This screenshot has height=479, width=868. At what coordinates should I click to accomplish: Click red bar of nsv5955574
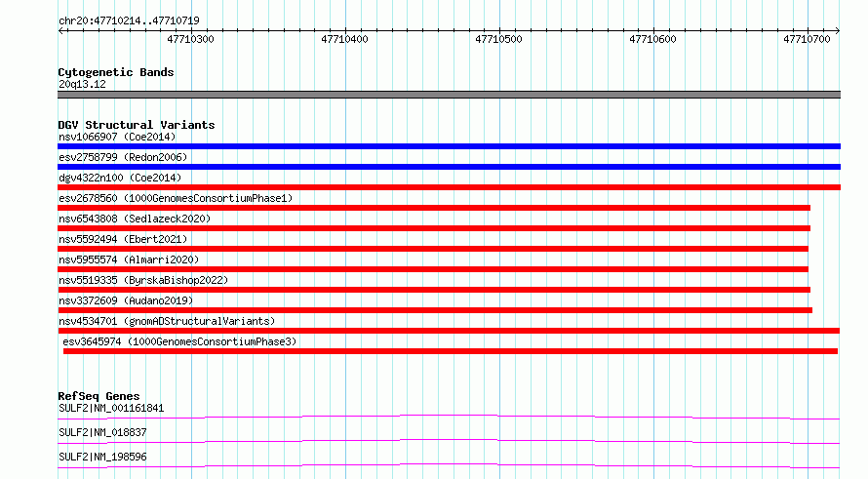pyautogui.click(x=433, y=269)
